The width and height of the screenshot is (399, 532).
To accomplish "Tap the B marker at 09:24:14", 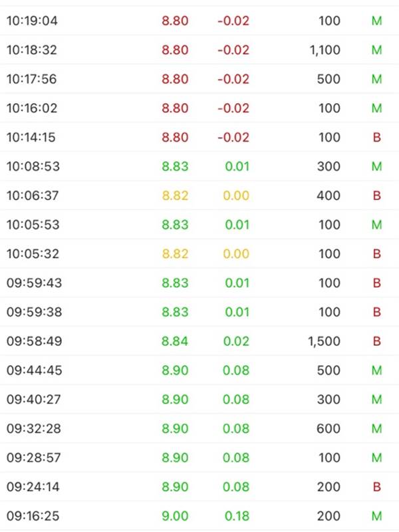I will point(376,487).
